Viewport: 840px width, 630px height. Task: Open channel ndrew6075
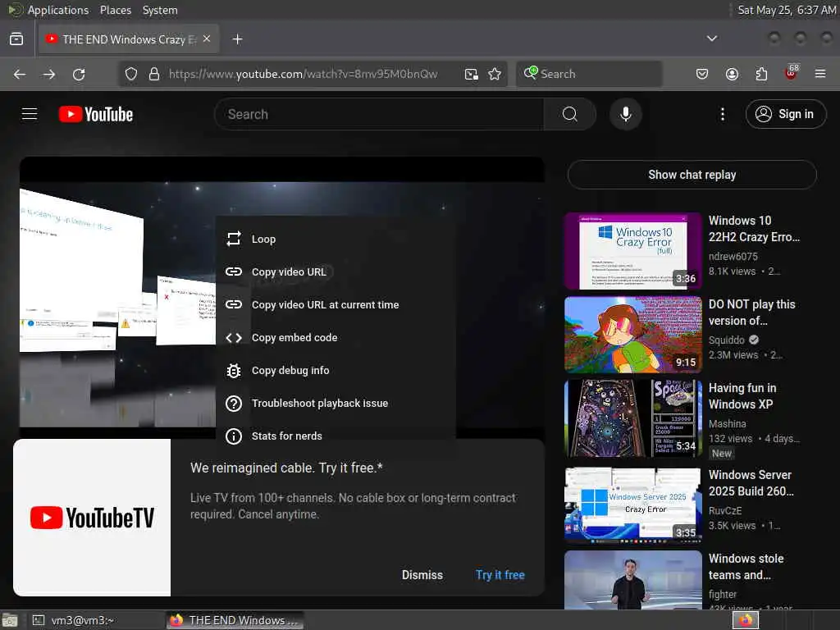click(733, 256)
